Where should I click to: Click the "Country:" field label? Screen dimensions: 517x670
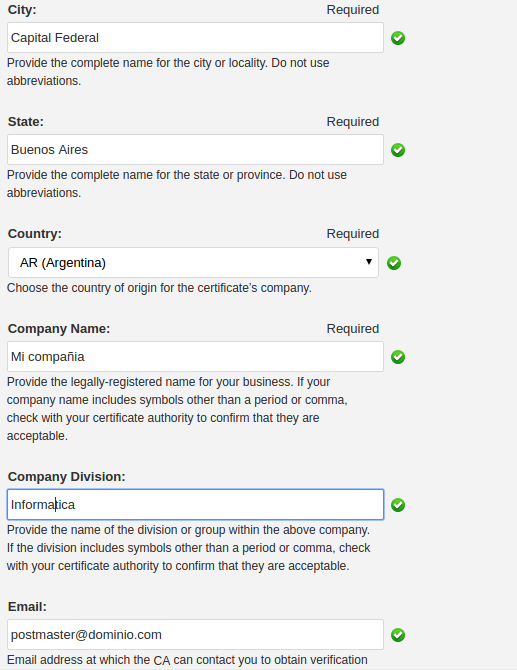click(x=35, y=233)
